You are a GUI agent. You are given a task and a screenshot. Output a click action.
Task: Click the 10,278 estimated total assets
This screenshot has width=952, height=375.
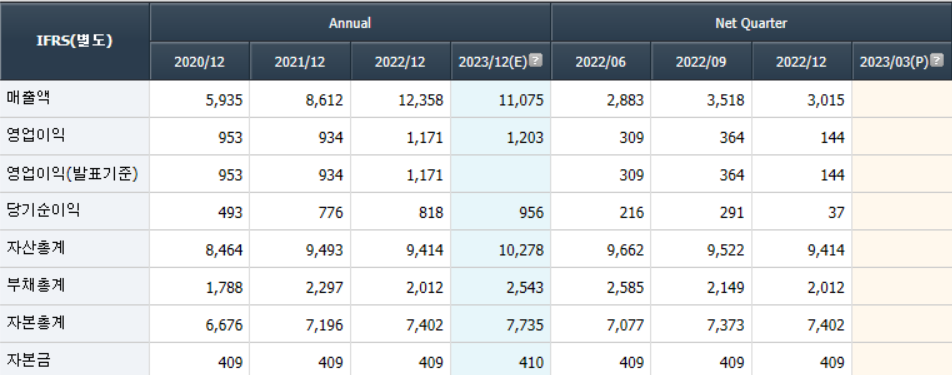tap(520, 250)
